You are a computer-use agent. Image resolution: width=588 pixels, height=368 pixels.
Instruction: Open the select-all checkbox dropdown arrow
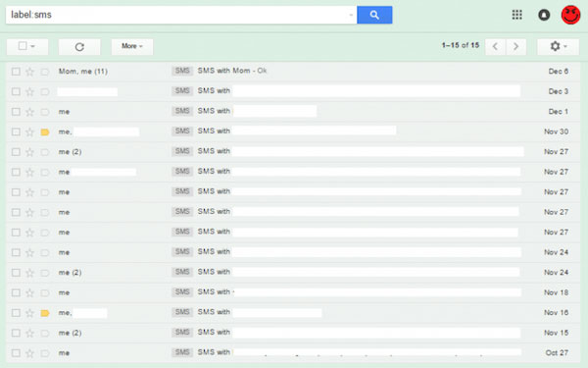pos(33,46)
